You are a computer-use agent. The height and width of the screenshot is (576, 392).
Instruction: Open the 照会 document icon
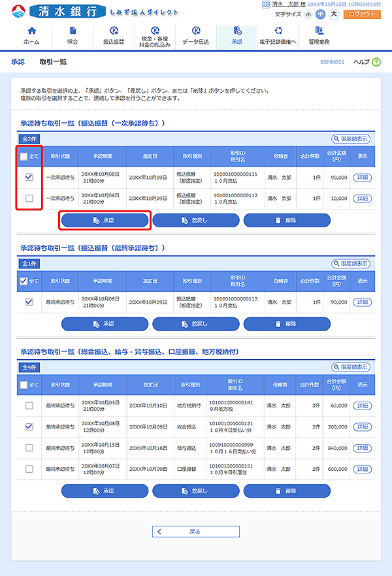click(x=72, y=31)
